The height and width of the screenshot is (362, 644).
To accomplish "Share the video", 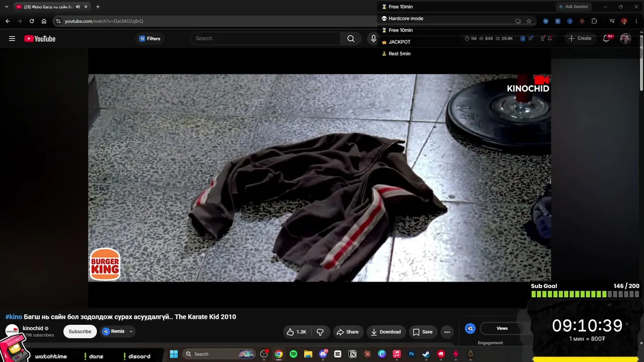I will 348,332.
